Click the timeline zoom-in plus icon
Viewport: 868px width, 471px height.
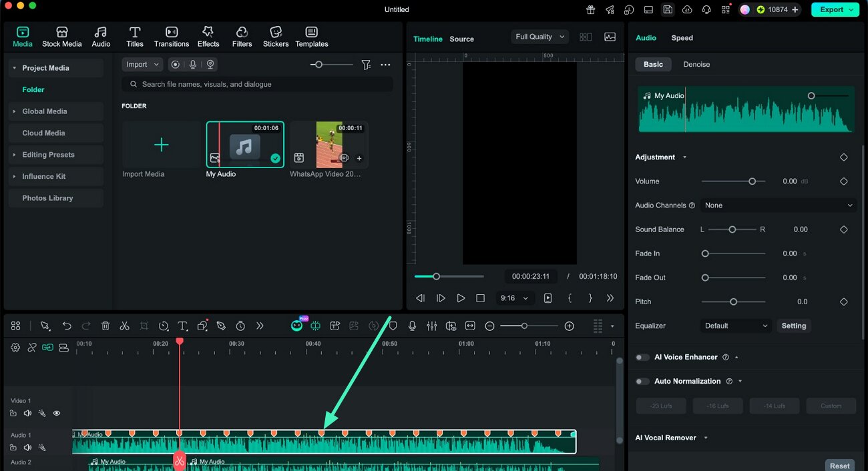(x=569, y=326)
